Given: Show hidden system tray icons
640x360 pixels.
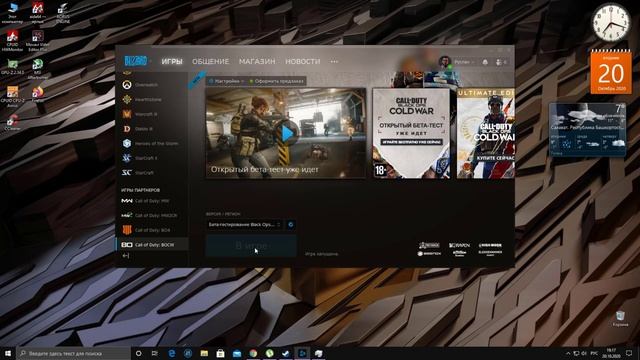Looking at the screenshot, I should (568, 353).
